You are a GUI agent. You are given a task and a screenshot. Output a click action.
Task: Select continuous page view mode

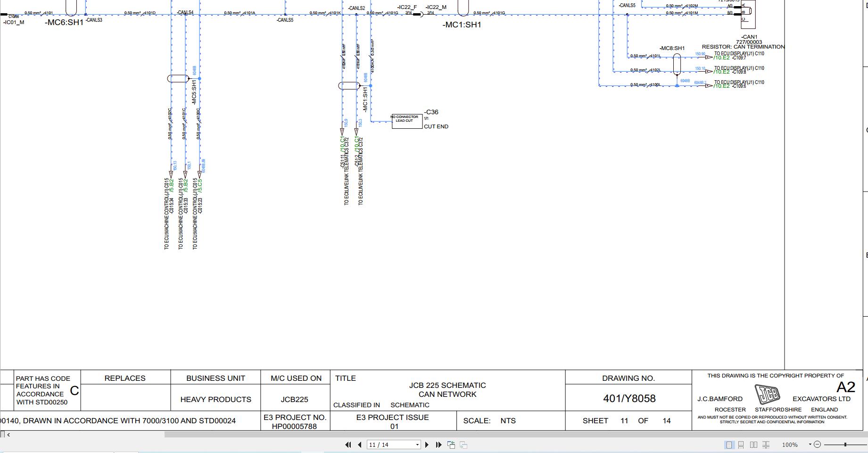[741, 445]
